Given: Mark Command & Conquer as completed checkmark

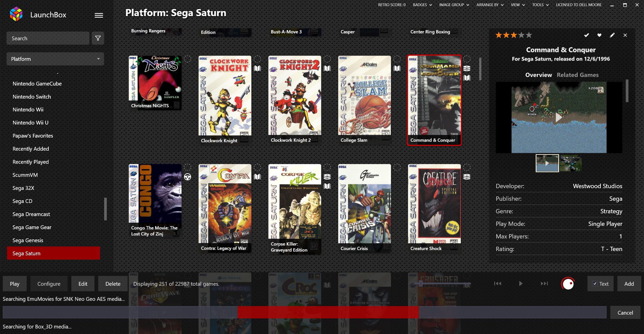Looking at the screenshot, I should point(586,35).
